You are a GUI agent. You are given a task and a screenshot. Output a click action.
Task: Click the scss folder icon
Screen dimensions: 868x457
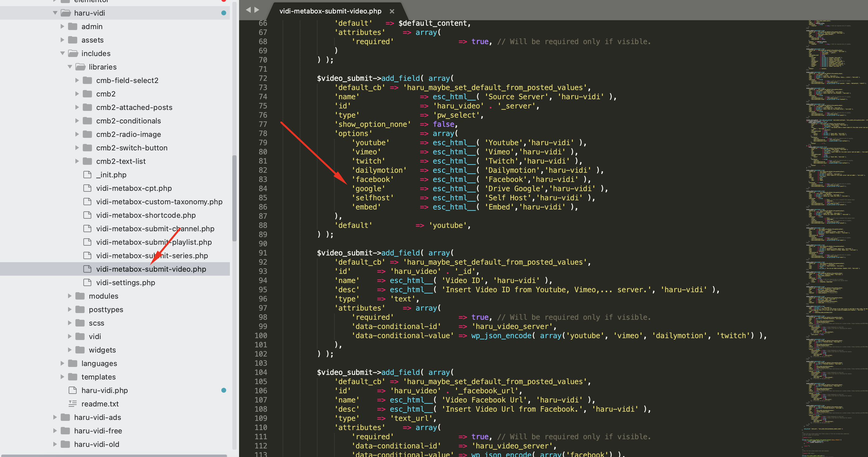(80, 323)
